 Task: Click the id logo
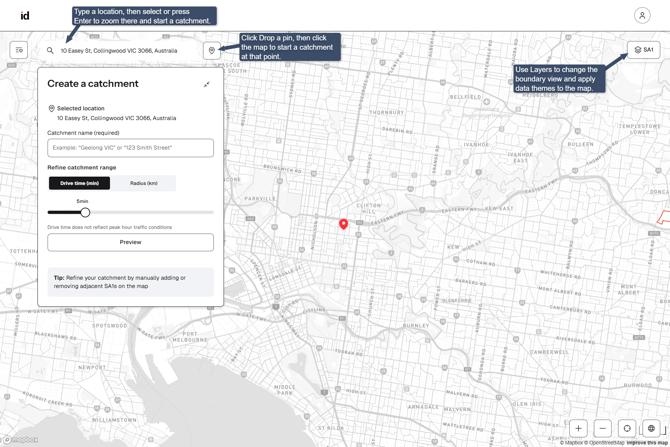click(25, 15)
